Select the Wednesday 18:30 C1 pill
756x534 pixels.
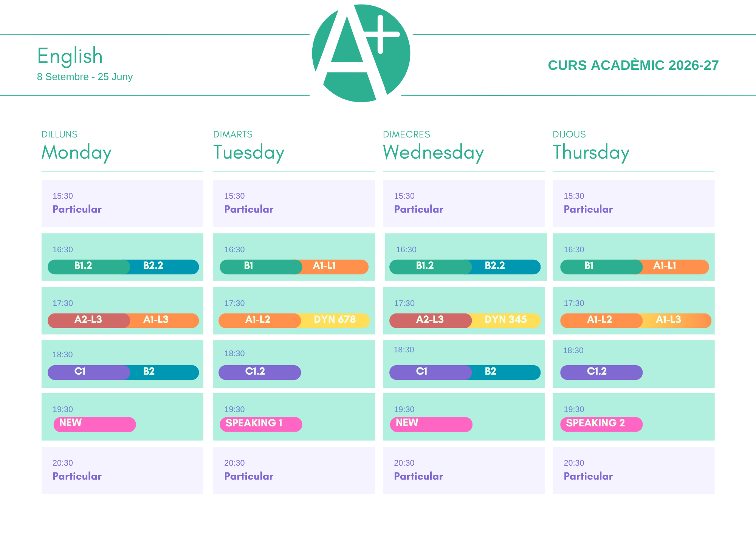tap(431, 372)
